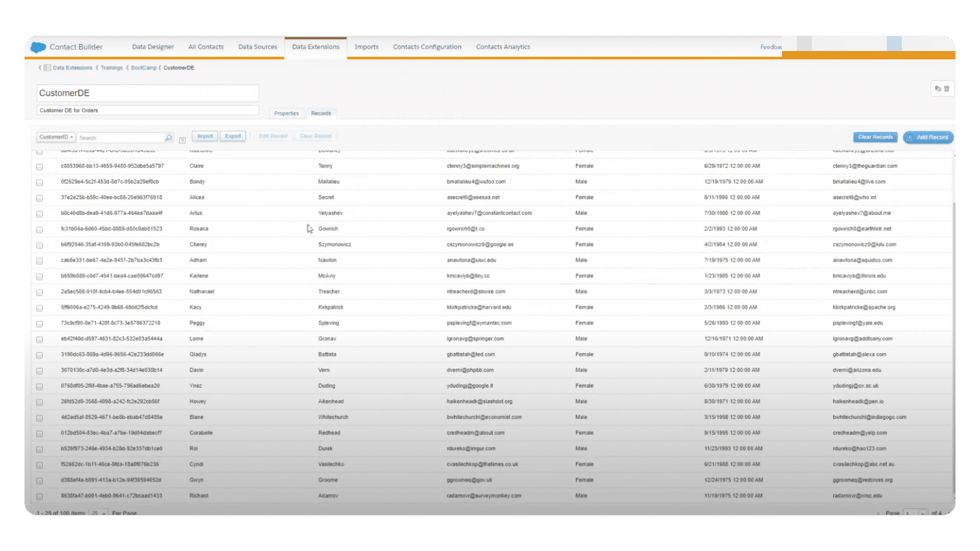Toggle the checkbox for the Rosana Gowrich row

point(39,229)
